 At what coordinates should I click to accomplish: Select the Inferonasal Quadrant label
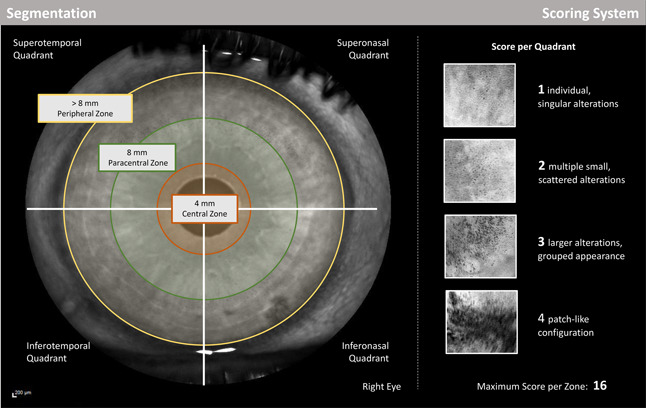[365, 352]
